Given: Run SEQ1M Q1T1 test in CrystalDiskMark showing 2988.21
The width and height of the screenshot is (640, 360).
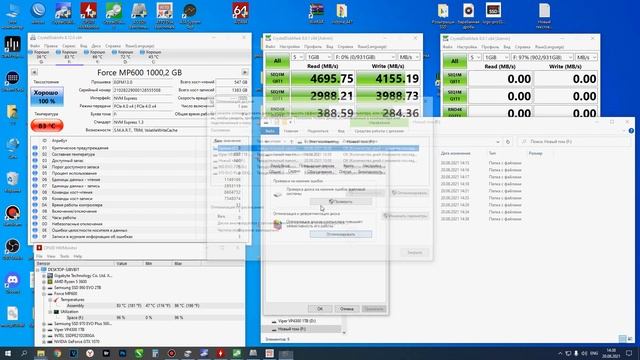Looking at the screenshot, I should [277, 96].
